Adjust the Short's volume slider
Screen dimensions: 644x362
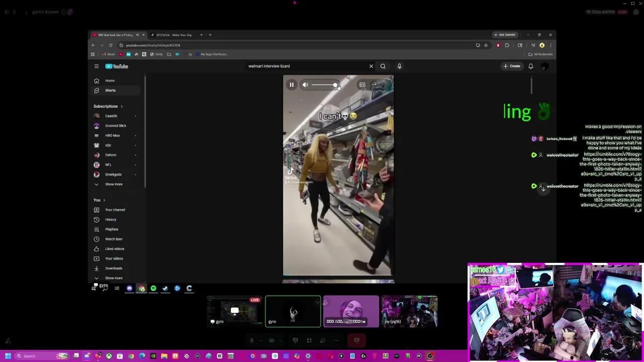click(x=324, y=85)
